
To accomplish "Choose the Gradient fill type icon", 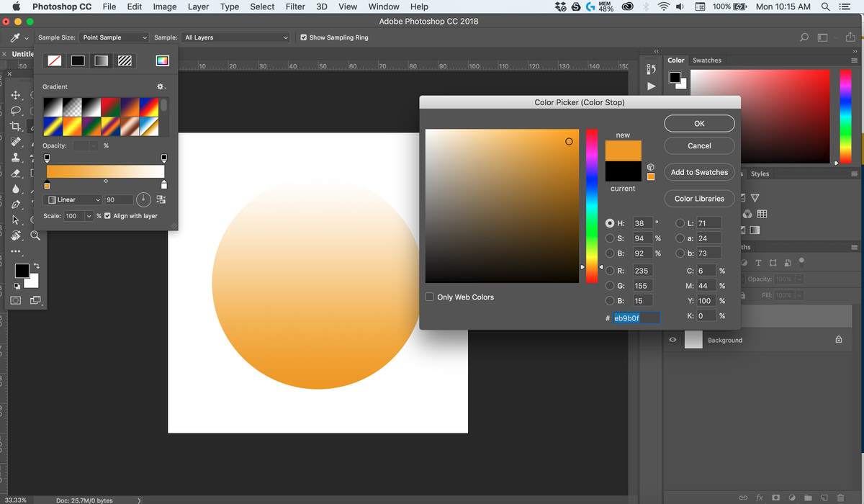I will tap(102, 61).
